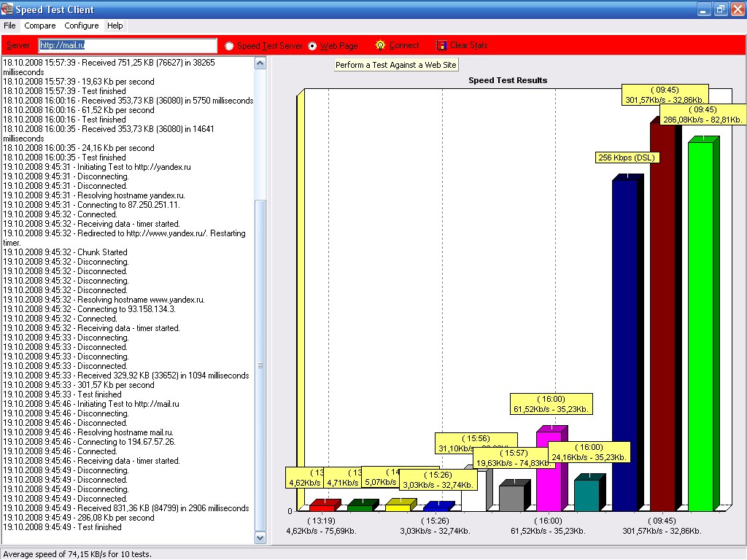Click the dark red 301,57Kb/s bar
Image resolution: width=747 pixels, height=560 pixels.
[x=662, y=314]
